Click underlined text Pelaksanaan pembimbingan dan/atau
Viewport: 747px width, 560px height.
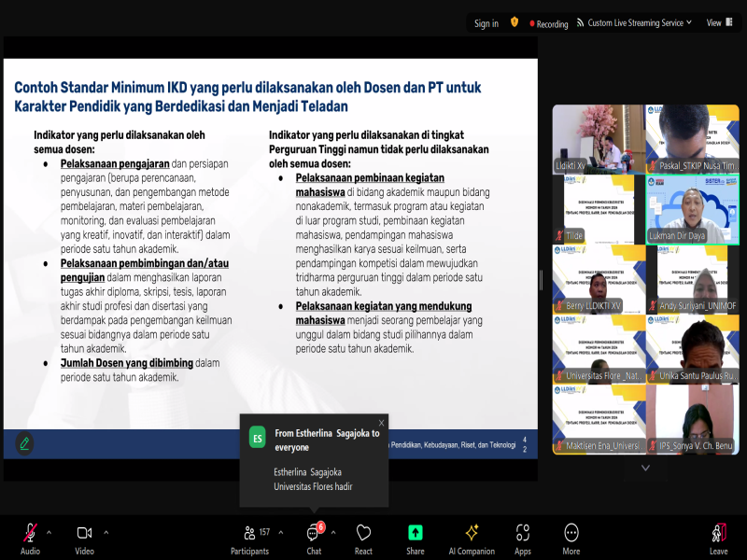tap(145, 263)
